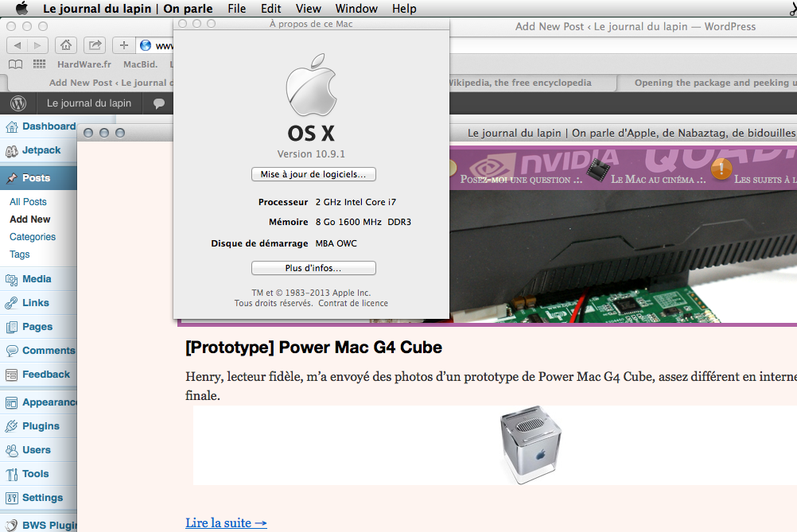Screen dimensions: 797x532
Task: Click the Users sidebar icon
Action: coord(12,449)
